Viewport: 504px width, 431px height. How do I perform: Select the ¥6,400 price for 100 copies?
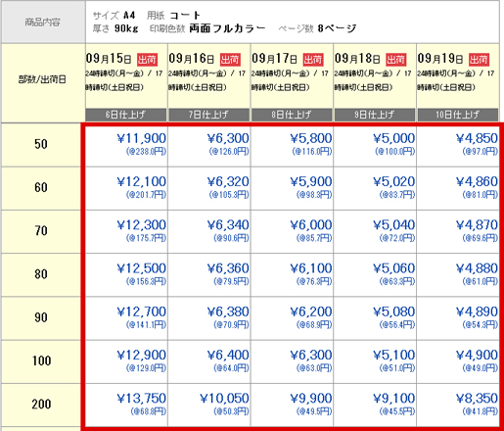pos(228,355)
